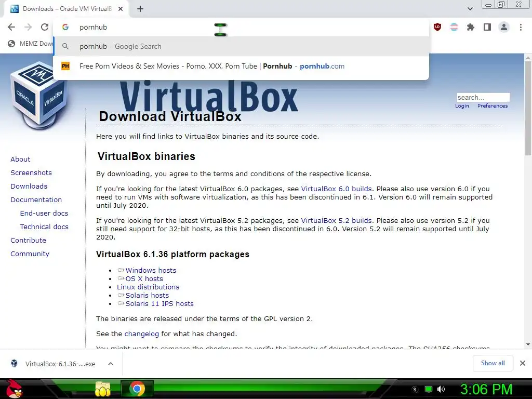
Task: Open the volume speaker tray icon
Action: click(441, 389)
